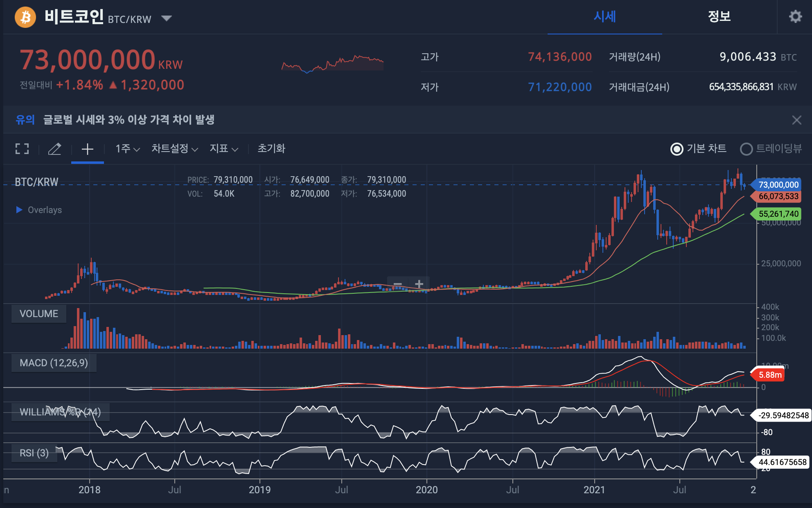Click the 초기화 reset button
The height and width of the screenshot is (508, 812).
[x=271, y=149]
